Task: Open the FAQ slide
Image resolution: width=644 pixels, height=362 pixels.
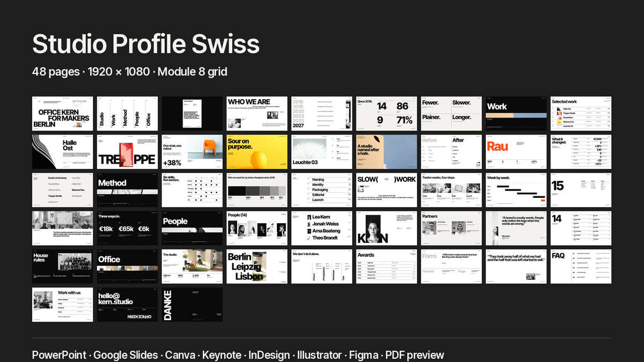Action: click(x=581, y=267)
